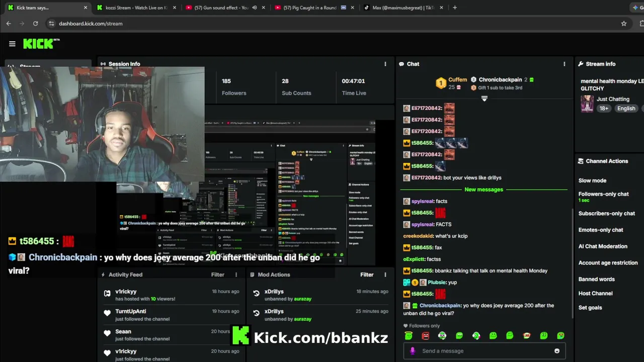Click username creekodakid in chat
The width and height of the screenshot is (644, 362).
[x=418, y=236]
